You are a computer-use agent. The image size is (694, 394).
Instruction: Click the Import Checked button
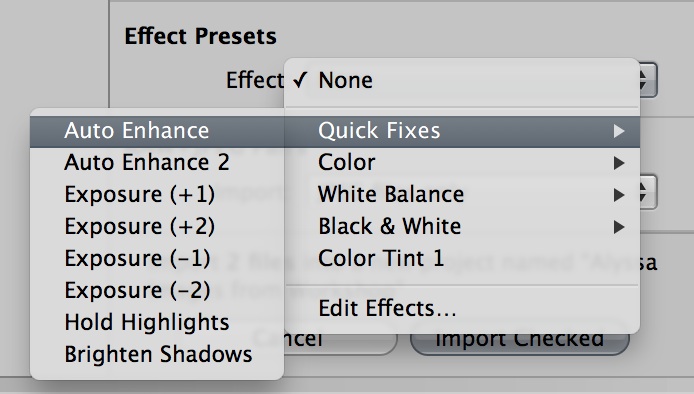tap(520, 340)
